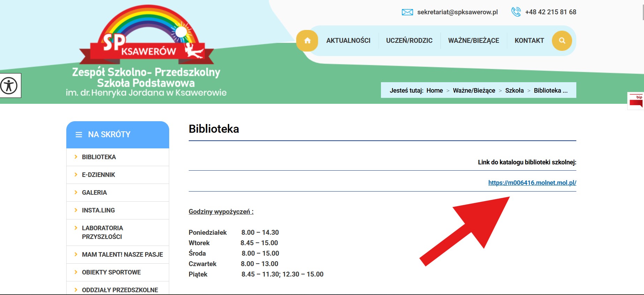The height and width of the screenshot is (295, 644).
Task: Click Home in the breadcrumb
Action: (434, 91)
